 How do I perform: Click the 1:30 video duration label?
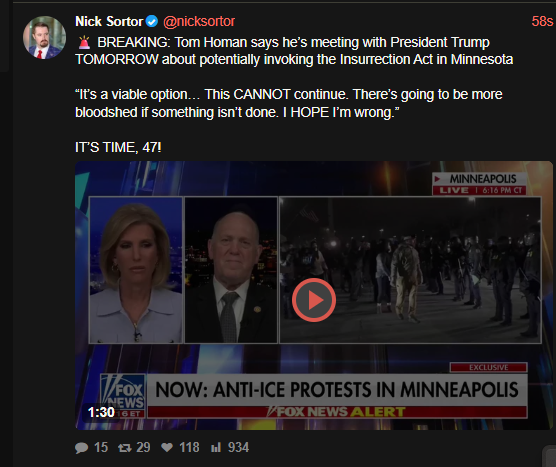click(101, 412)
